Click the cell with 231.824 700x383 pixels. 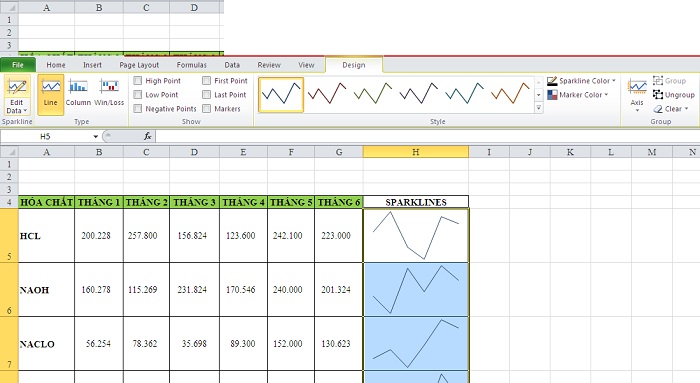coord(194,290)
